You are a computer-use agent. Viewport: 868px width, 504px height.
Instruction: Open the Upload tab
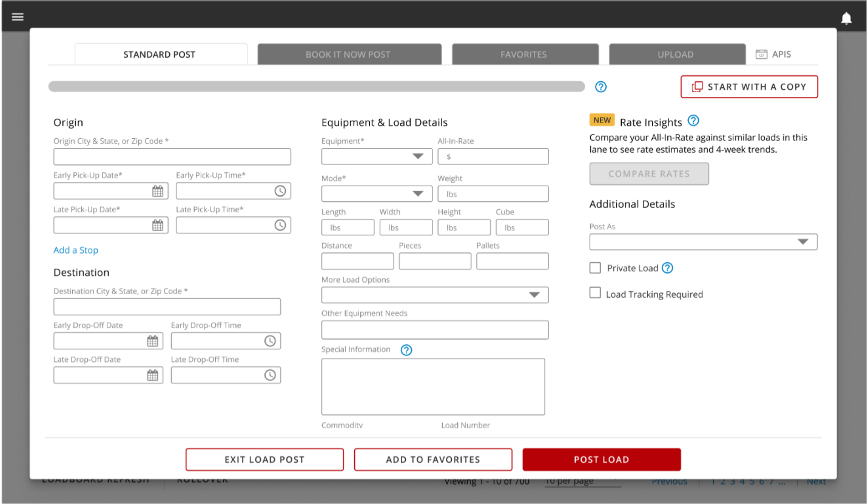(677, 54)
